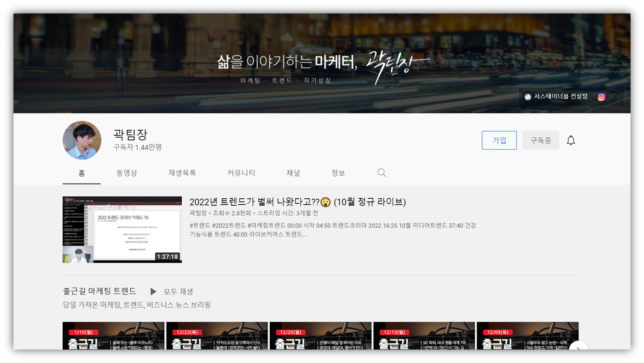Open the Instagram link on the banner

(601, 96)
